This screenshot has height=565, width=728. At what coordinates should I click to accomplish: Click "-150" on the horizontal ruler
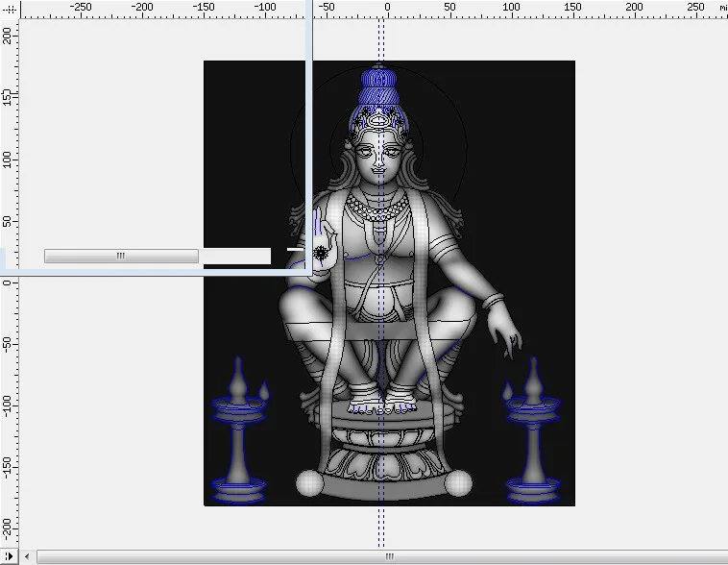click(204, 7)
